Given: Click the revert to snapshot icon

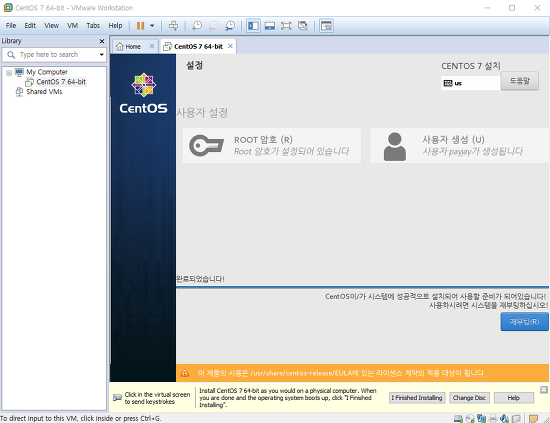Looking at the screenshot, I should [x=213, y=26].
